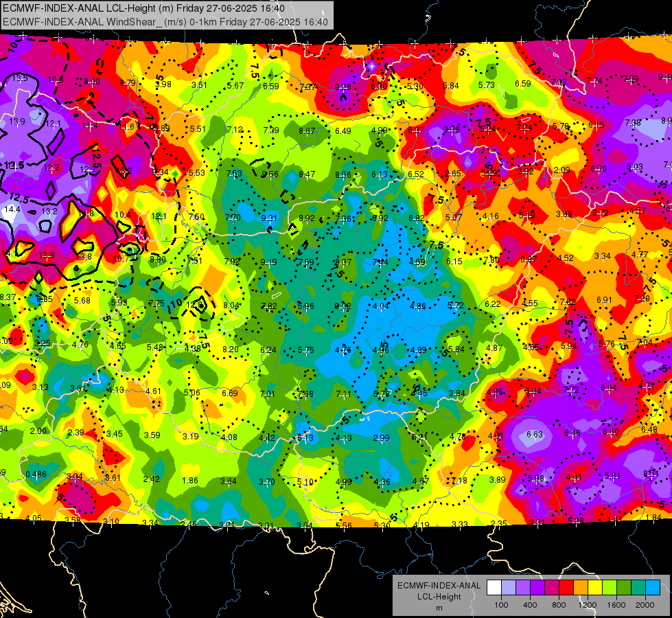
Task: Click the LCL-Height legend title
Action: pyautogui.click(x=439, y=597)
